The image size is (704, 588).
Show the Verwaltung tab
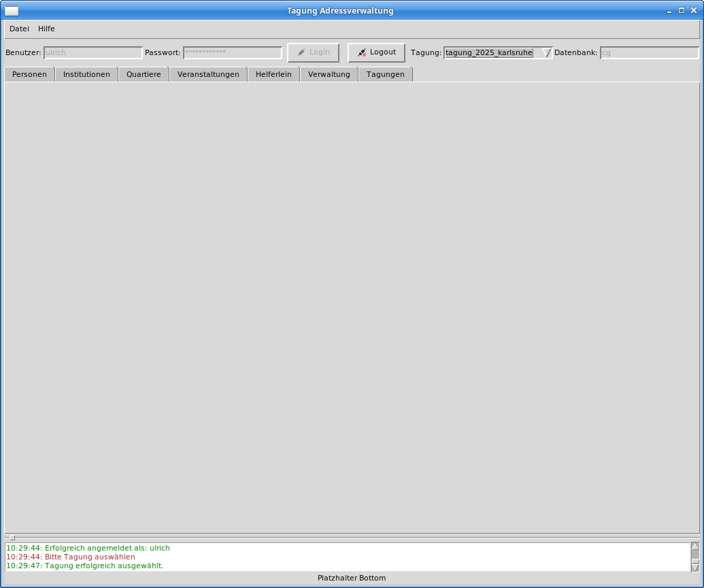click(329, 74)
